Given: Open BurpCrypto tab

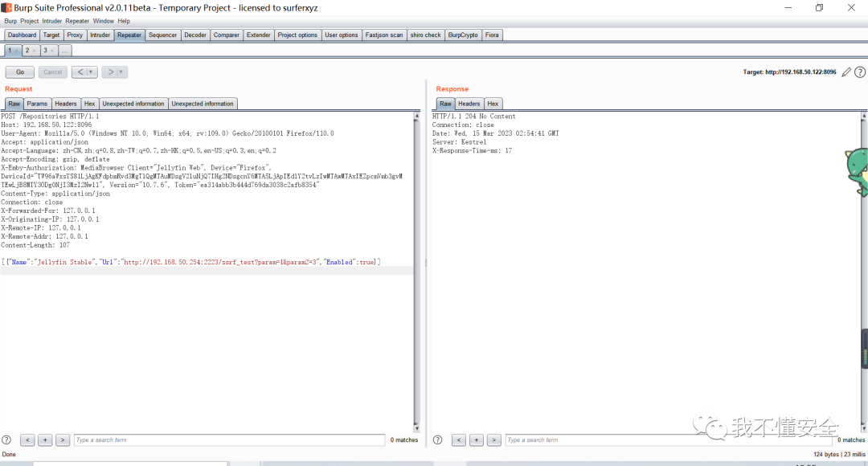Looking at the screenshot, I should click(463, 35).
